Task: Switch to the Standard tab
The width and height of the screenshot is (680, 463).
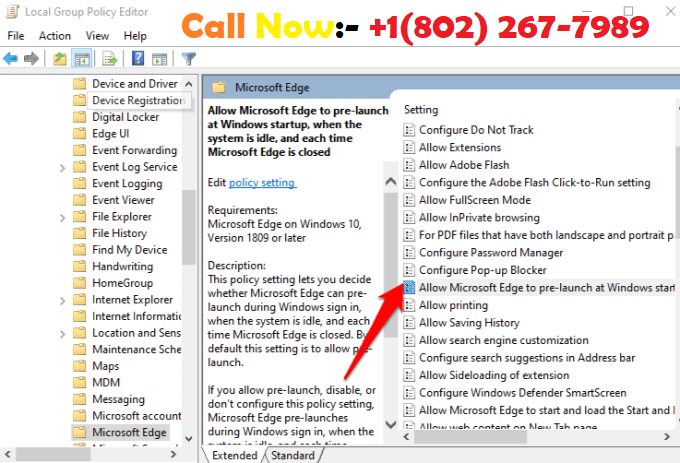Action: coord(293,455)
